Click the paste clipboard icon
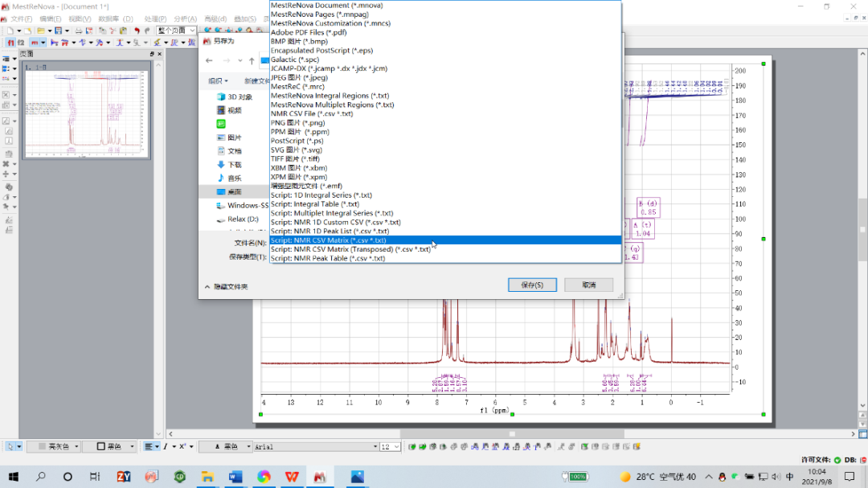 click(x=123, y=31)
